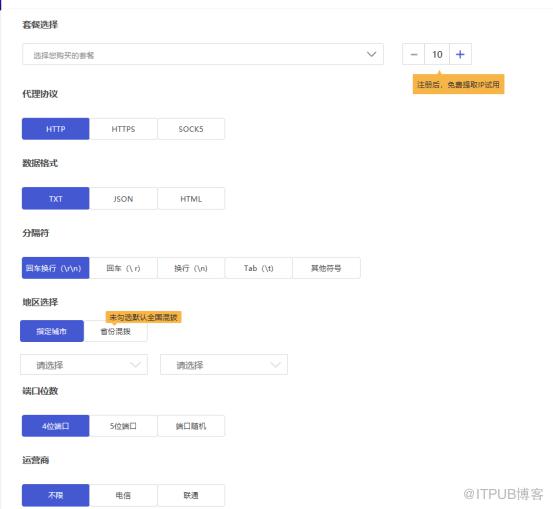
Task: Click the 运营商 heading text
Action: [36, 460]
